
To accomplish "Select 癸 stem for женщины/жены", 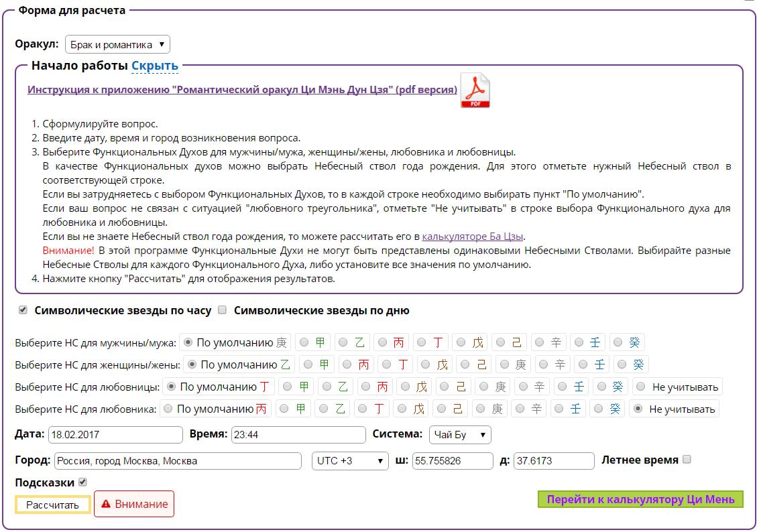I will click(x=622, y=364).
